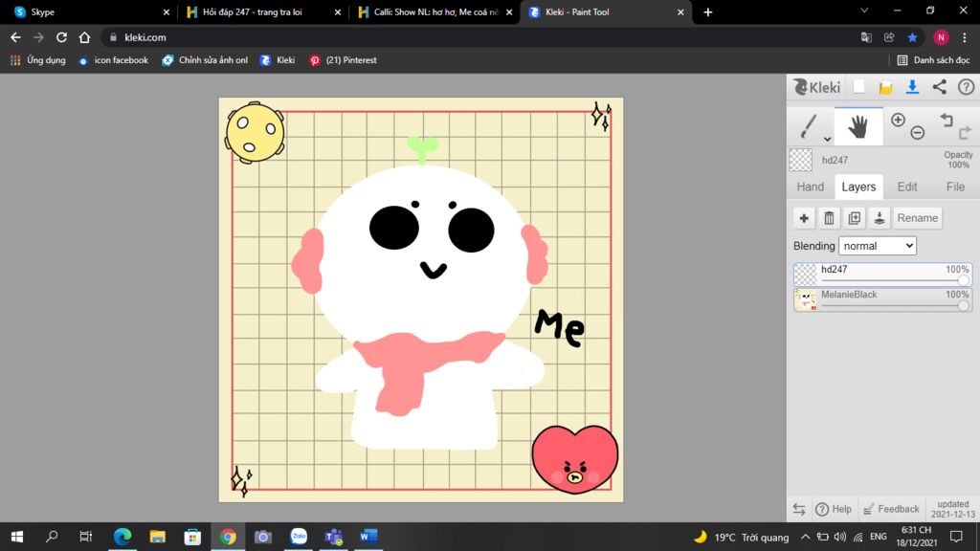The height and width of the screenshot is (551, 980).
Task: Reload the Kleki page
Action: click(x=61, y=37)
